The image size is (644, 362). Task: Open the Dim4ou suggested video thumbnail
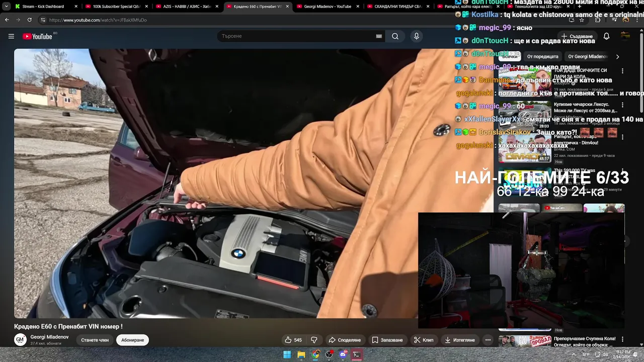click(525, 148)
